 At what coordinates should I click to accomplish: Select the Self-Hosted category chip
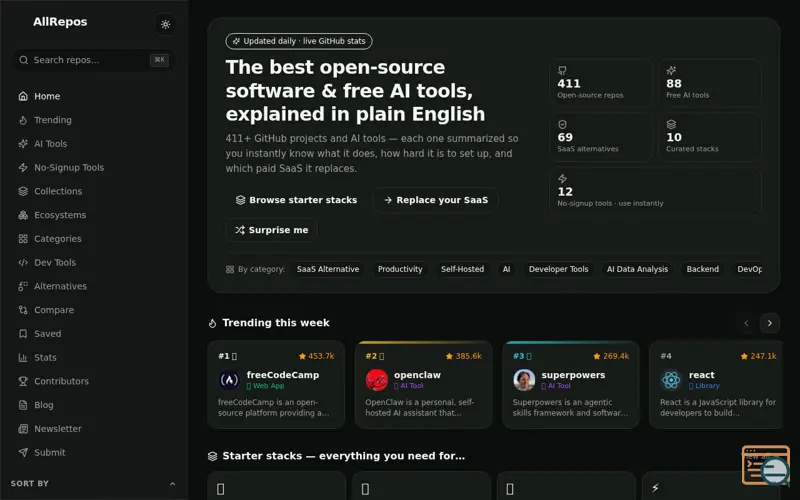coord(462,269)
